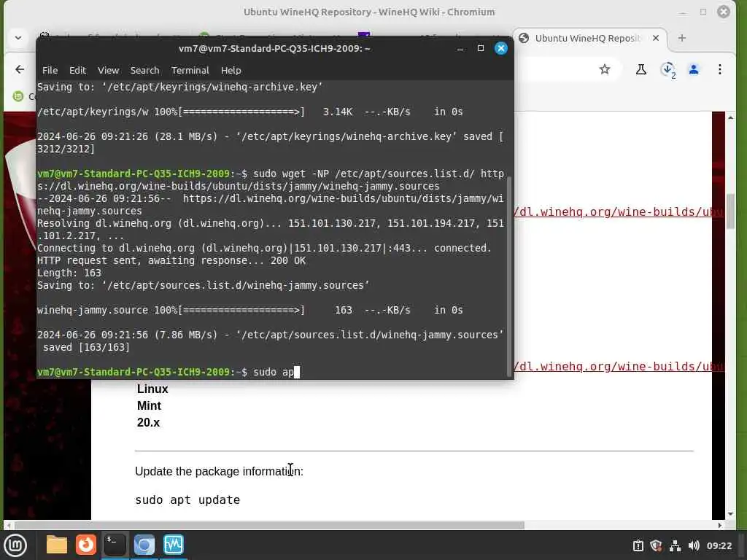The width and height of the screenshot is (747, 560).
Task: Open the lower dl.winehq.org wine-builds link
Action: [619, 367]
